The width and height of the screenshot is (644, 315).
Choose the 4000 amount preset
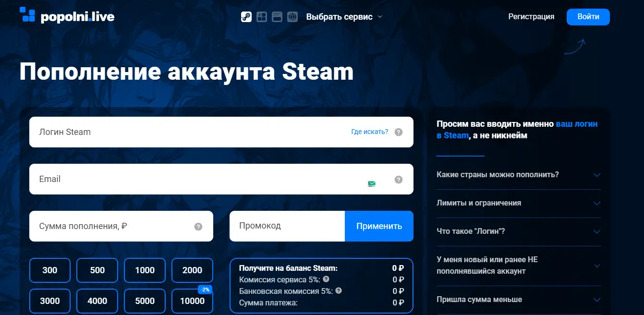[97, 301]
